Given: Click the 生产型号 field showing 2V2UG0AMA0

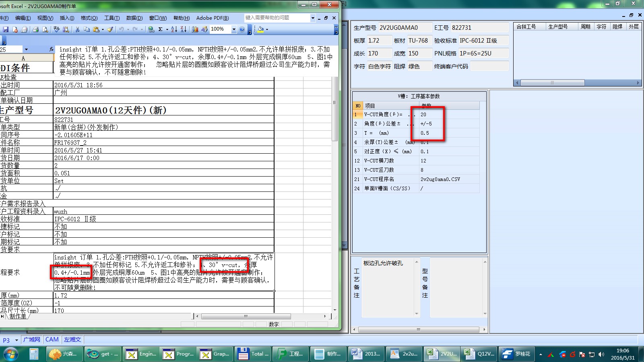Looking at the screenshot, I should (405, 28).
